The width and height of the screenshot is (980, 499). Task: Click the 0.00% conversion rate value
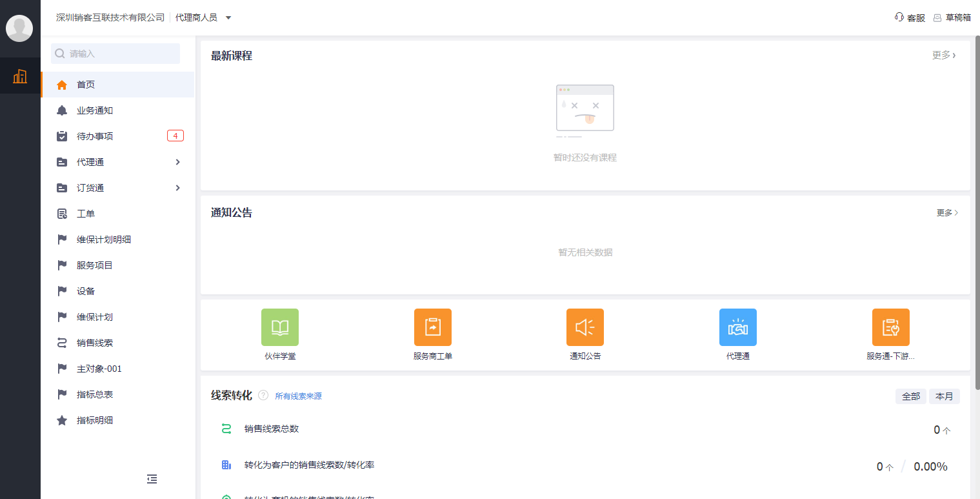click(x=930, y=467)
